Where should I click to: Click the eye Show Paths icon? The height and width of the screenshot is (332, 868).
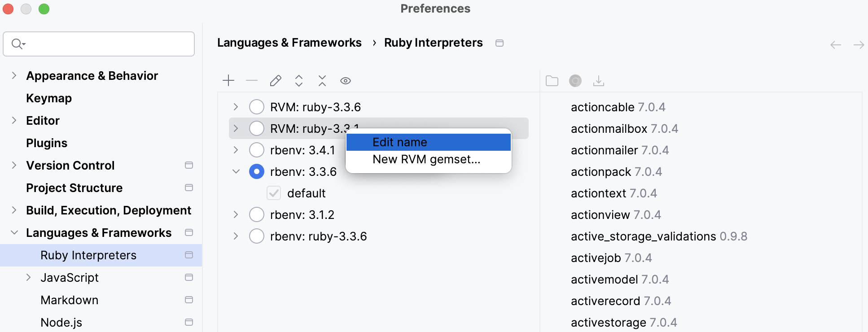[346, 81]
